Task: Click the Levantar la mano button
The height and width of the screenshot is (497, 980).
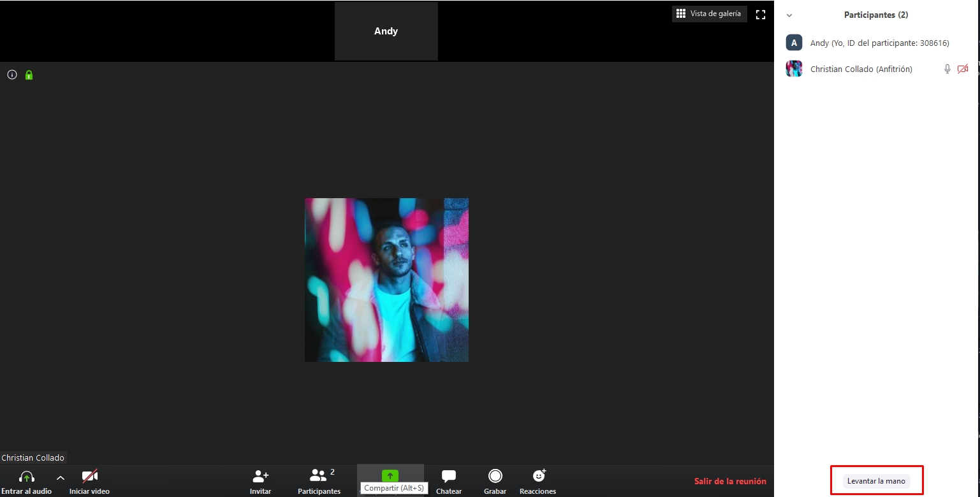Action: click(876, 481)
